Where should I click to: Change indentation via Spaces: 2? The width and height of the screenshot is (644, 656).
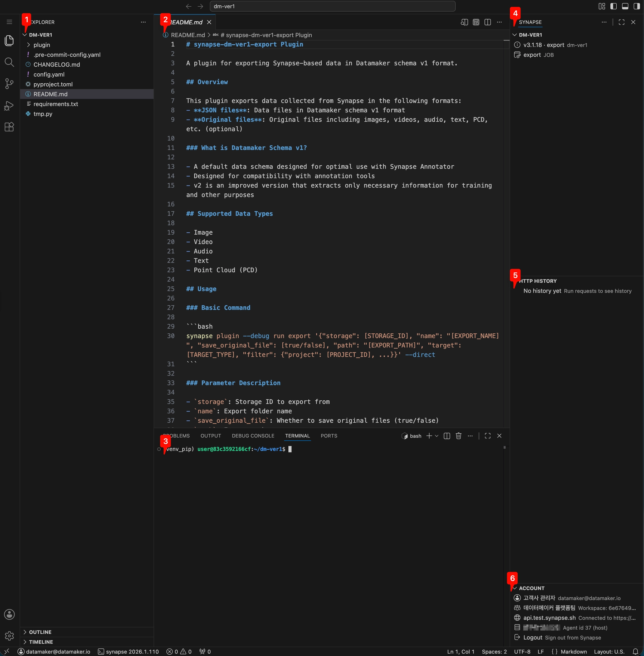[x=494, y=652]
